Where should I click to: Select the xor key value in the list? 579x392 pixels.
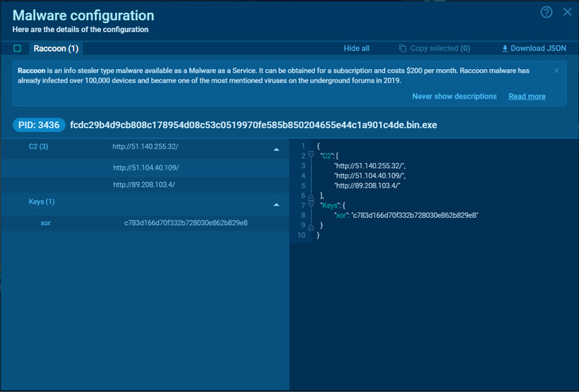coord(186,223)
